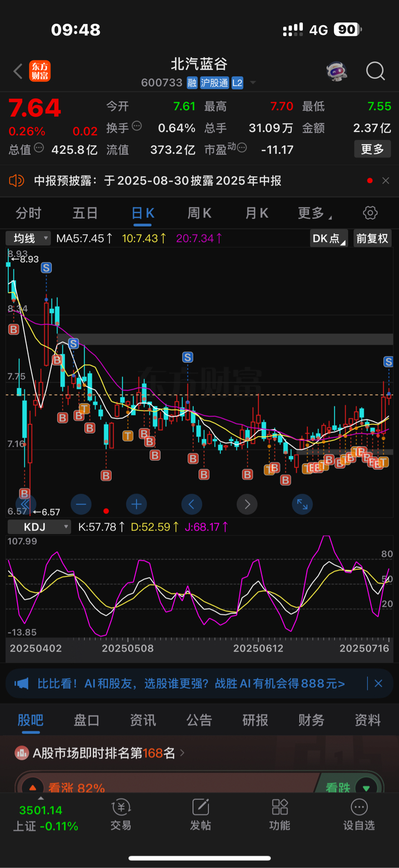Tap the battery 90 status indicator
The height and width of the screenshot is (868, 399).
click(x=348, y=30)
